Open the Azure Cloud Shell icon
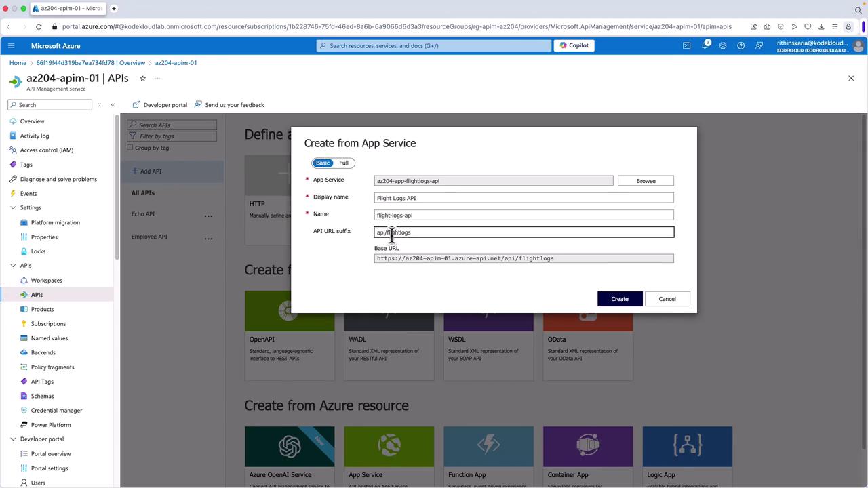The image size is (868, 488). click(687, 45)
